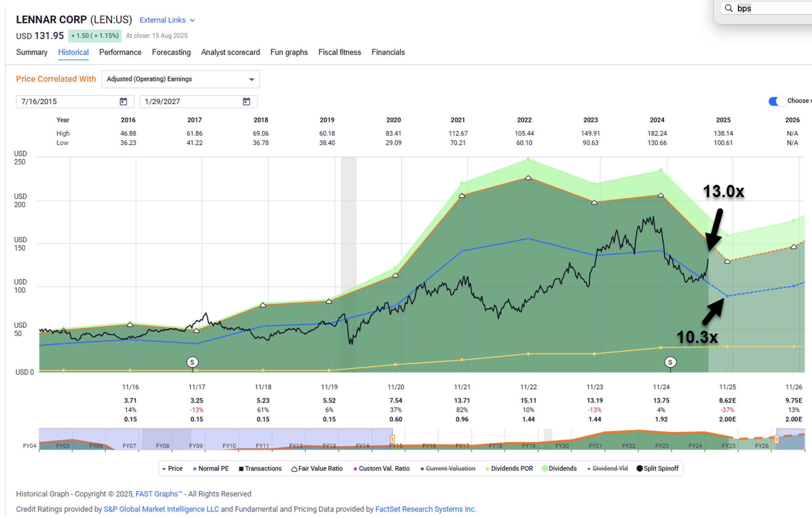Toggle the Normal PE legend item

[211, 468]
